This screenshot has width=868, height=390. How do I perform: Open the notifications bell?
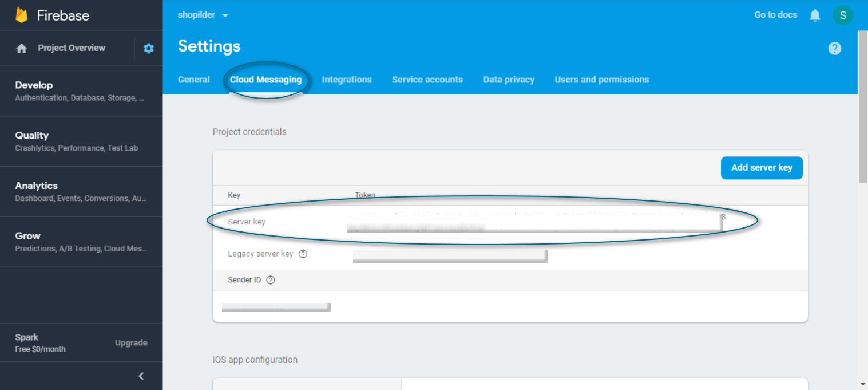(x=815, y=15)
